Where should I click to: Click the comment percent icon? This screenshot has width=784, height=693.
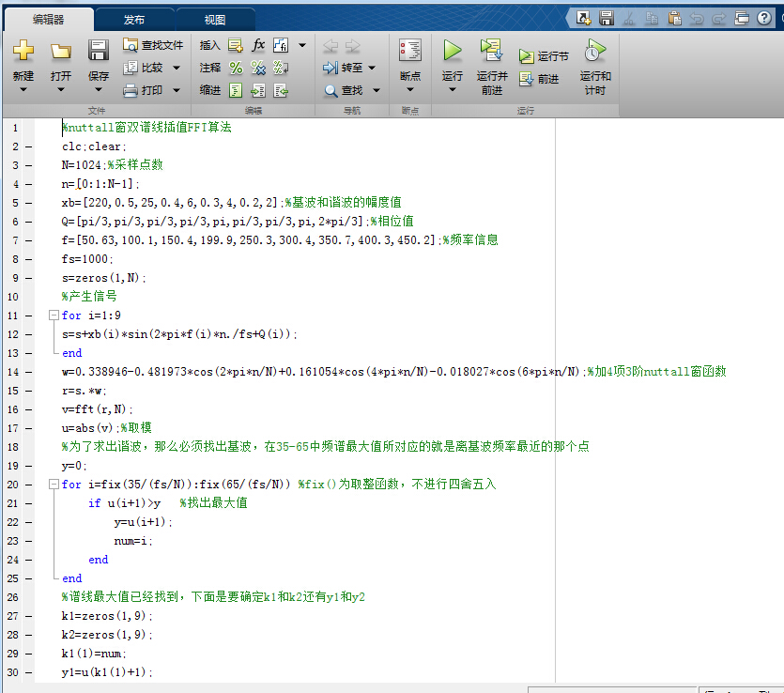tap(236, 68)
